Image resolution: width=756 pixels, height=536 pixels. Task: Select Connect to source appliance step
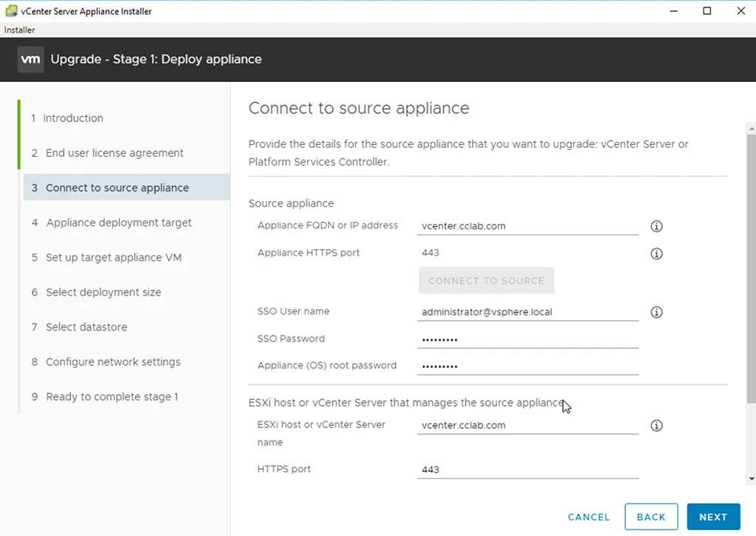[x=126, y=188]
